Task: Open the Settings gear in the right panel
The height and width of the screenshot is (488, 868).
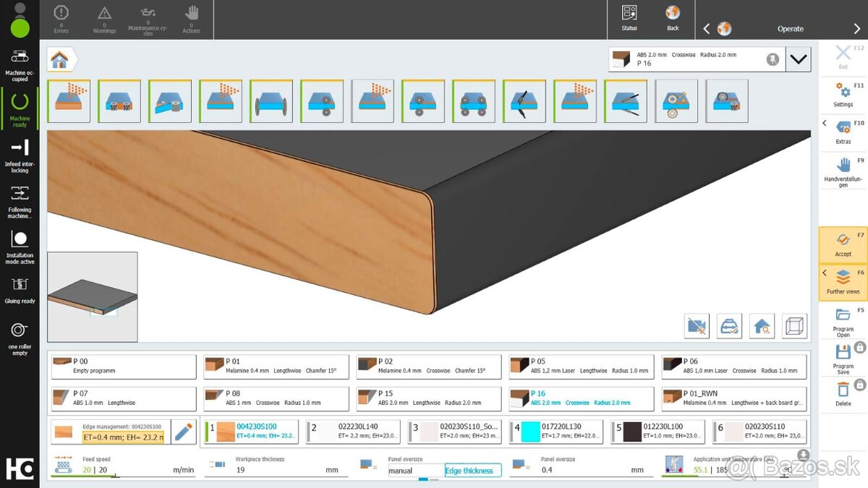Action: [x=843, y=93]
